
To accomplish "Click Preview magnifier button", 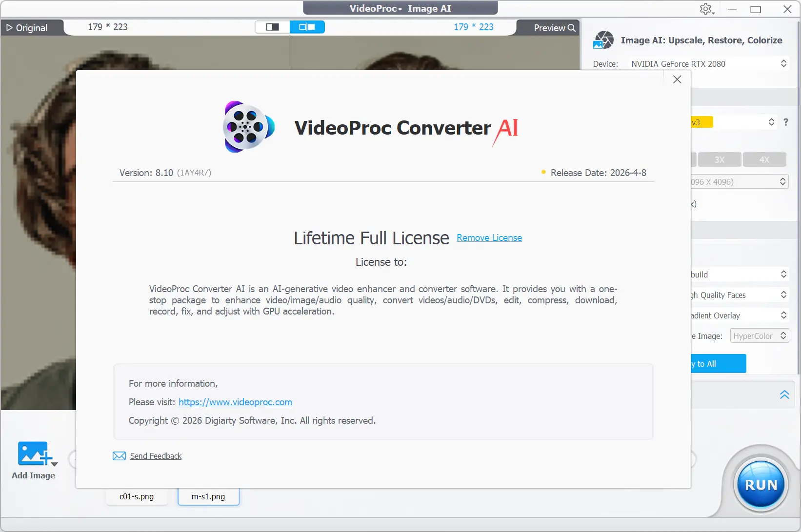I will point(555,28).
